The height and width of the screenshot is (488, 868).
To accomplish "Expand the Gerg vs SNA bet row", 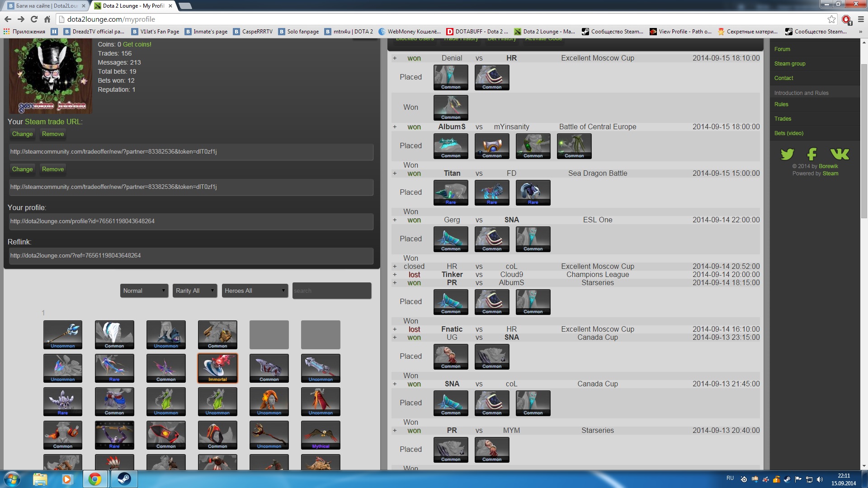I will pos(395,220).
